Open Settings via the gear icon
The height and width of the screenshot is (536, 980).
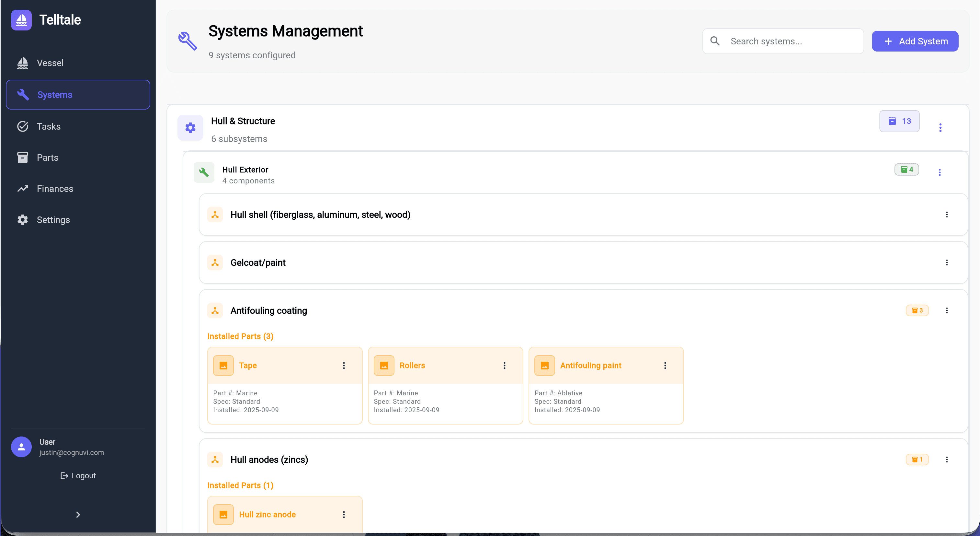[22, 220]
